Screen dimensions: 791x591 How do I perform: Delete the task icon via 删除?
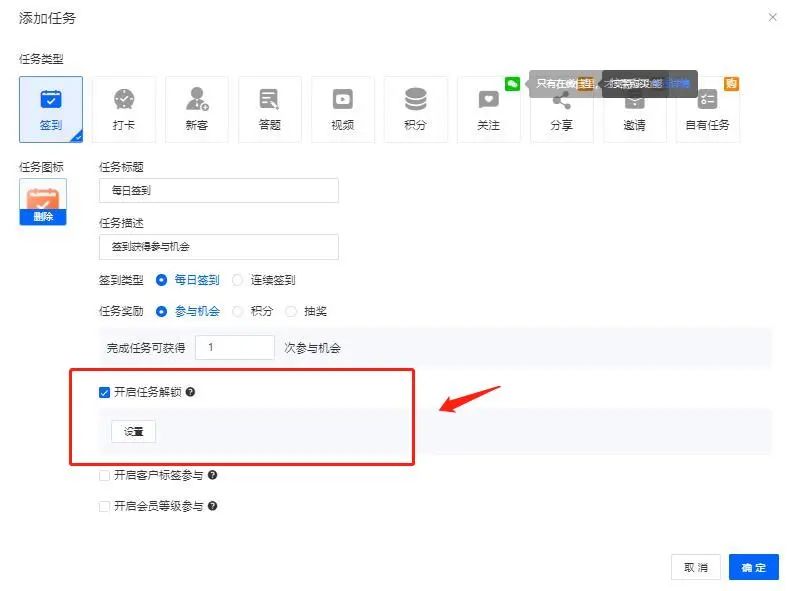[43, 217]
